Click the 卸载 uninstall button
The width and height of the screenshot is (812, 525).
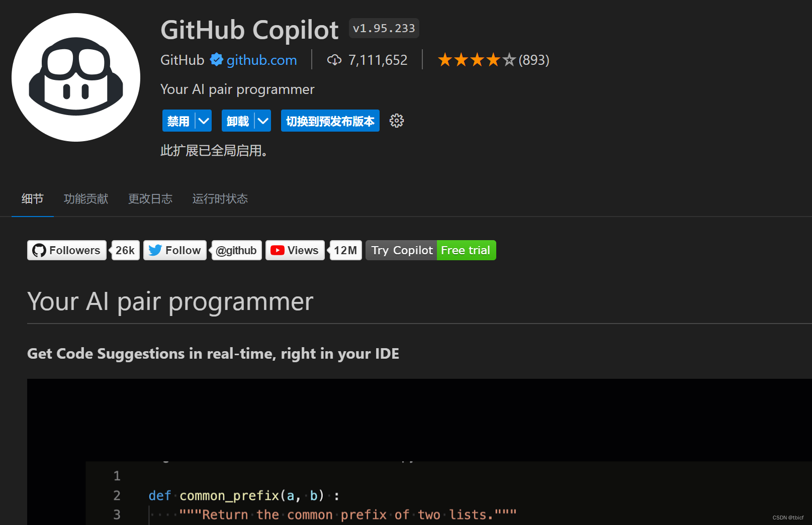[238, 121]
